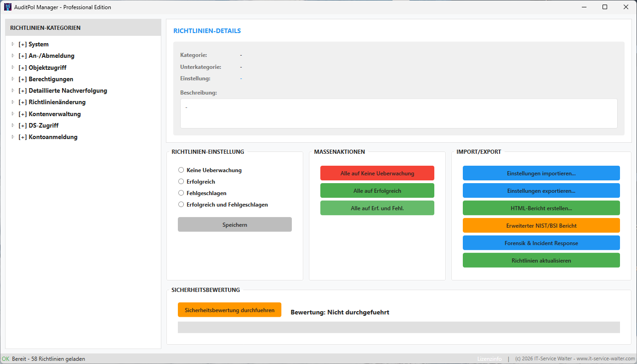This screenshot has width=637, height=364.
Task: Open the Kontenverwaltung tree item
Action: (x=54, y=114)
